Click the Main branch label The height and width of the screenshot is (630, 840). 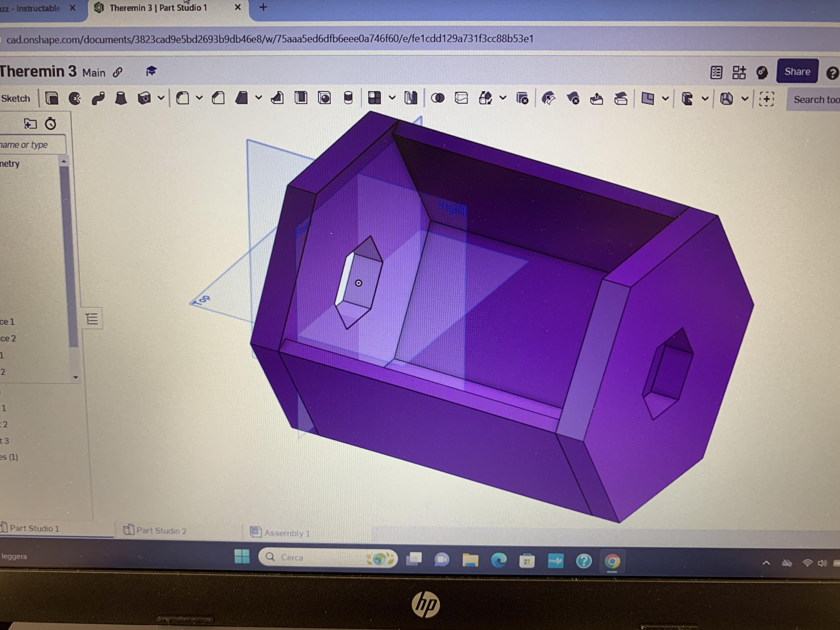point(94,72)
